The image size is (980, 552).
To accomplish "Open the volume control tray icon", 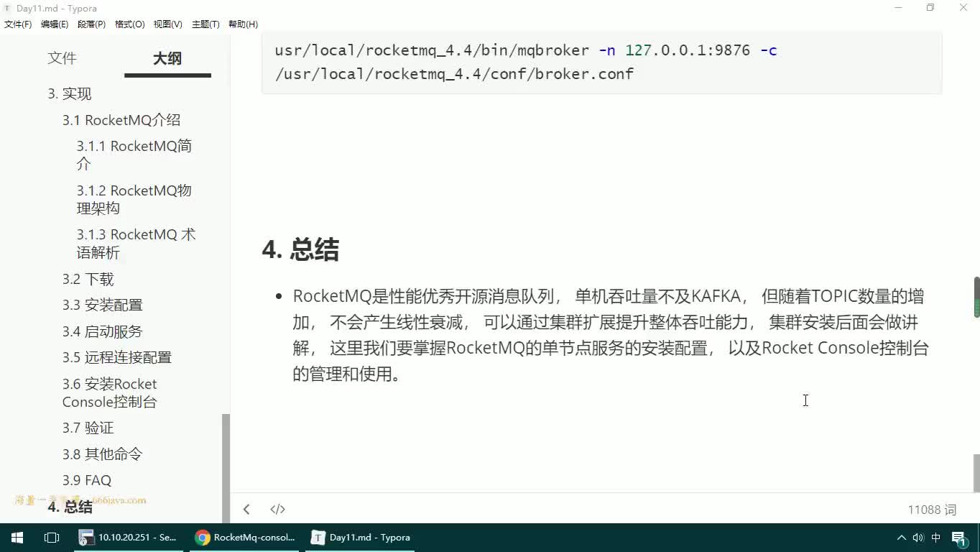I will click(x=918, y=538).
